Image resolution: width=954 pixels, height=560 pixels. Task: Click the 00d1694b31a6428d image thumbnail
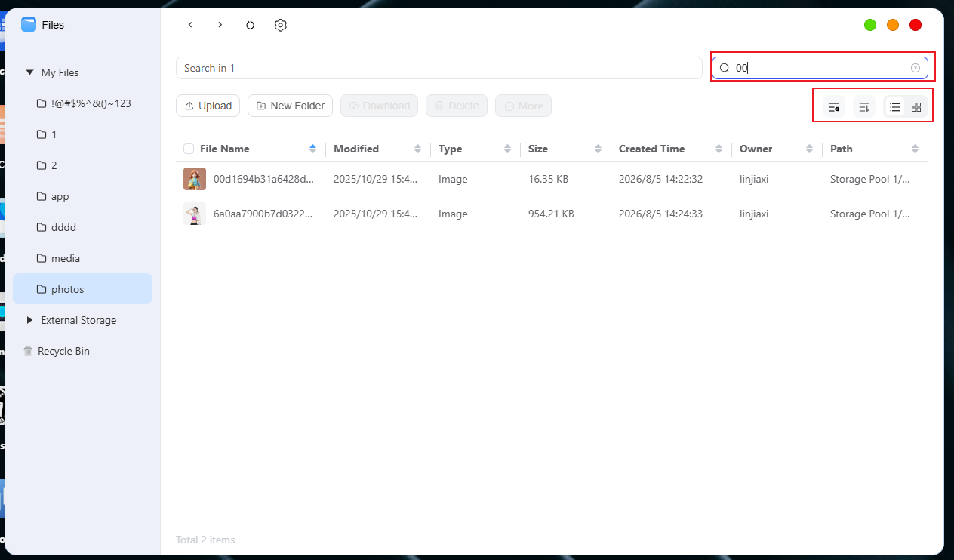coord(195,179)
